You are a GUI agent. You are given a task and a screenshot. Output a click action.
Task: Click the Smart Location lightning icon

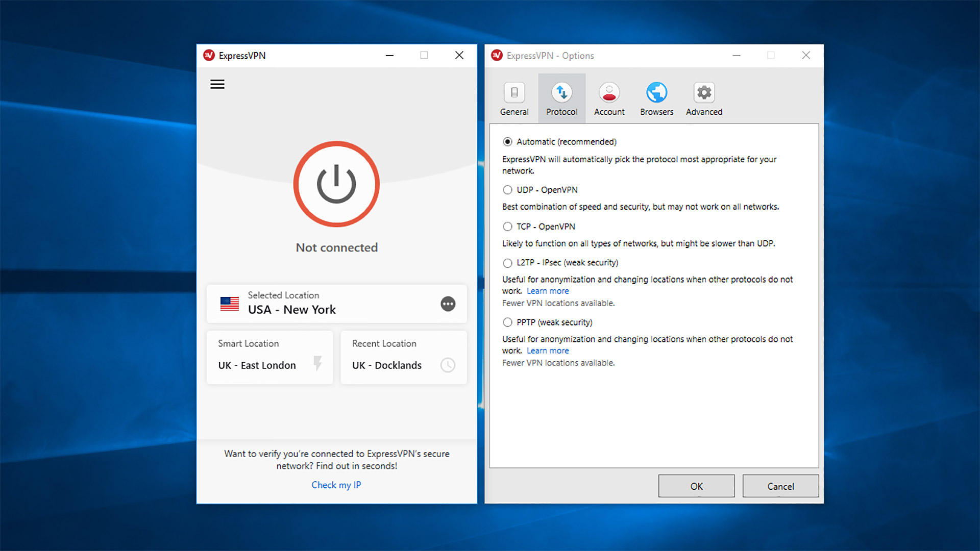[x=317, y=363]
